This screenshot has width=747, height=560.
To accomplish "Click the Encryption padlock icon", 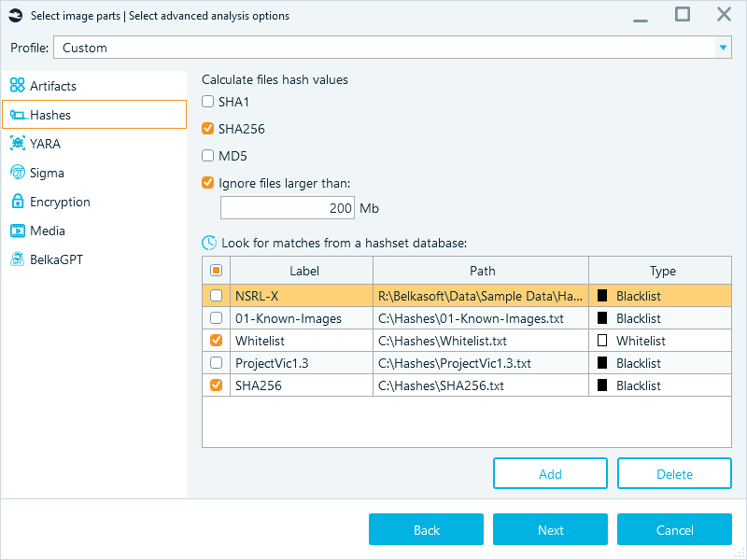I will click(17, 202).
